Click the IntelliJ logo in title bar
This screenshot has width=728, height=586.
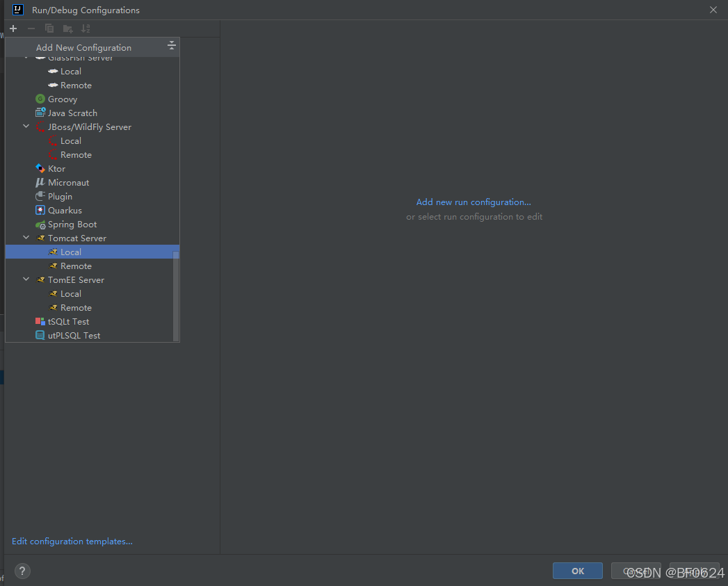click(x=18, y=10)
